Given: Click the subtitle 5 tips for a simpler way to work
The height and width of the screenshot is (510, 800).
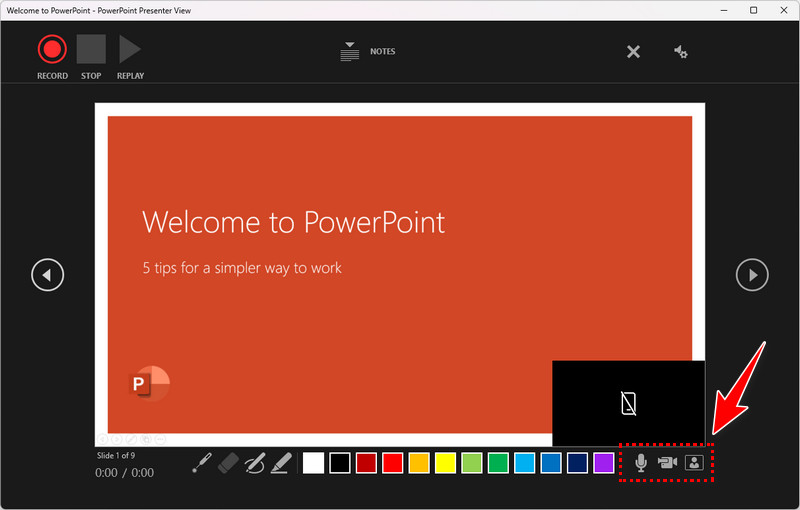Looking at the screenshot, I should click(x=242, y=268).
